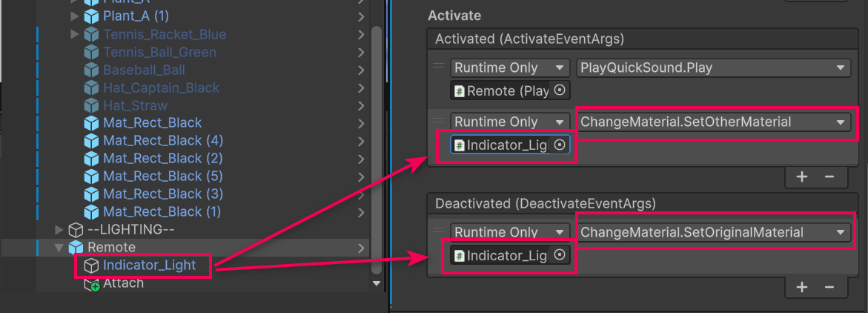Select Tennis_Ball_Green in the hierarchy
Viewport: 868px width, 313px height.
tap(159, 52)
